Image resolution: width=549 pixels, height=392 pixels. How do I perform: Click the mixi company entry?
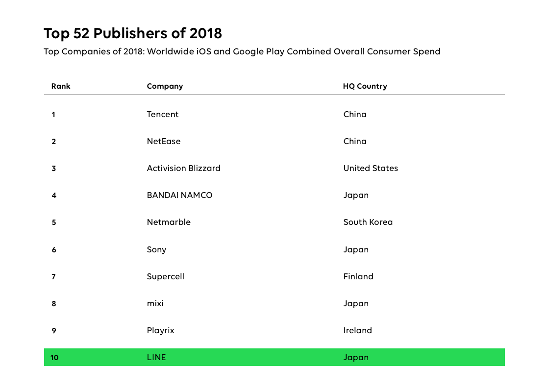[155, 303]
